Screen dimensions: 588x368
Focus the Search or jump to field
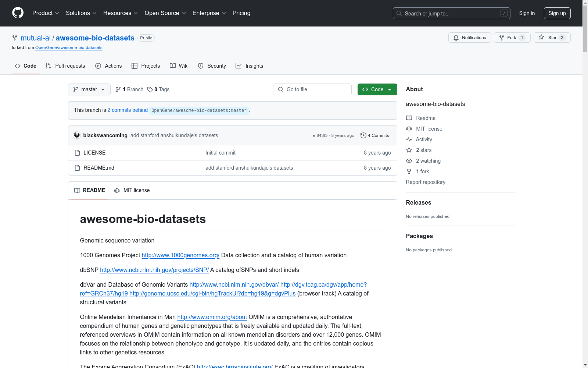tap(452, 13)
